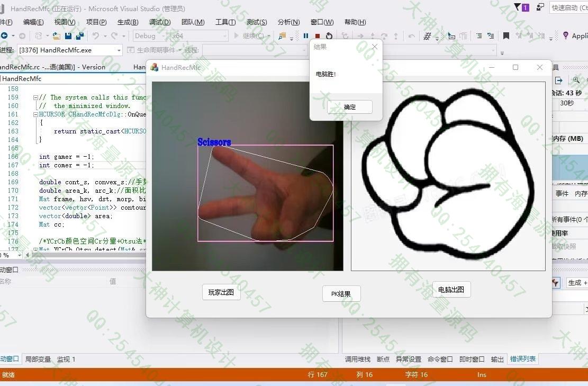The image size is (588, 386).
Task: Toggle a bookmark with the bookmark icon
Action: pyautogui.click(x=506, y=35)
